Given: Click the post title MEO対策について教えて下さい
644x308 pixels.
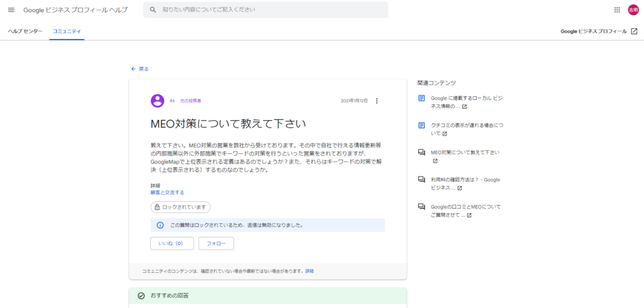Looking at the screenshot, I should 229,124.
